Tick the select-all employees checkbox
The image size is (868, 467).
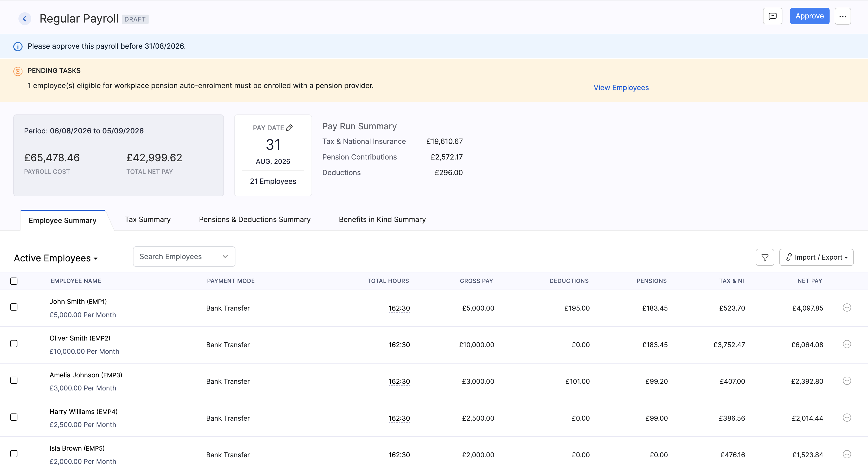(14, 281)
